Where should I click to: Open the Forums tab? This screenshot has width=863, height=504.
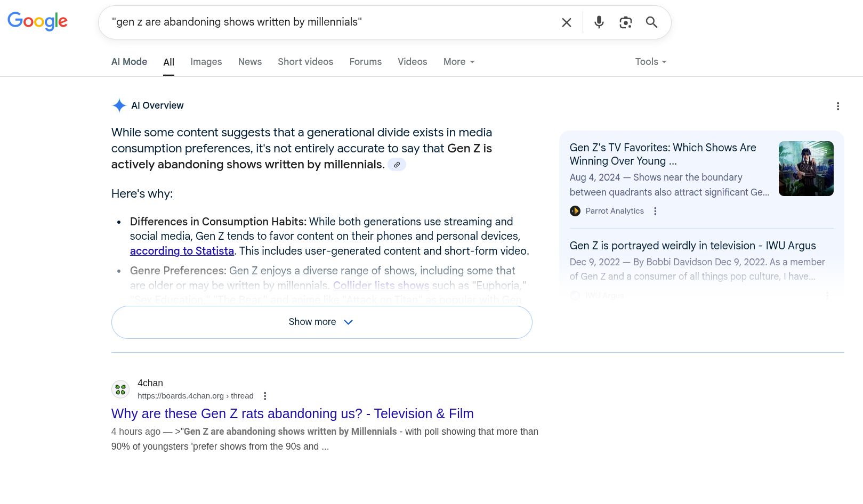(365, 62)
